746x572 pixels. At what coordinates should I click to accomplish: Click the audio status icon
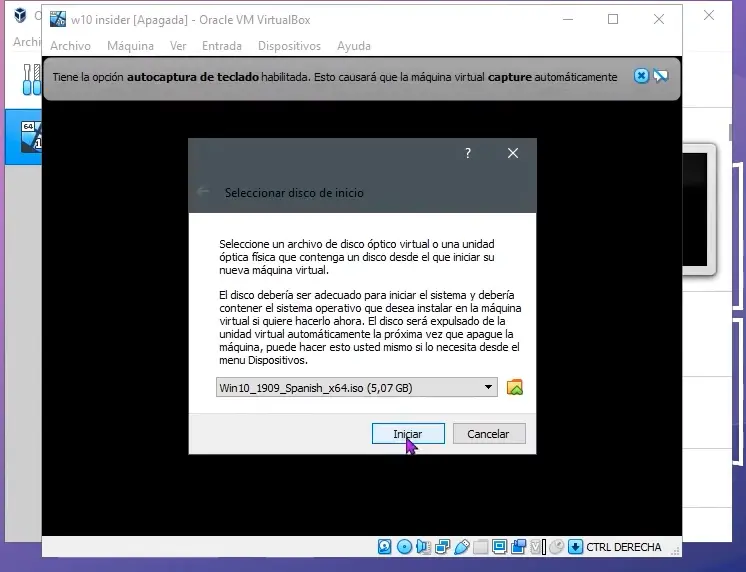click(423, 547)
